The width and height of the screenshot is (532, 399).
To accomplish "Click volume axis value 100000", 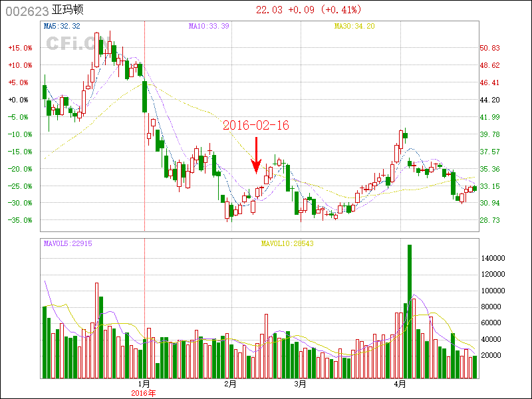I will click(493, 291).
